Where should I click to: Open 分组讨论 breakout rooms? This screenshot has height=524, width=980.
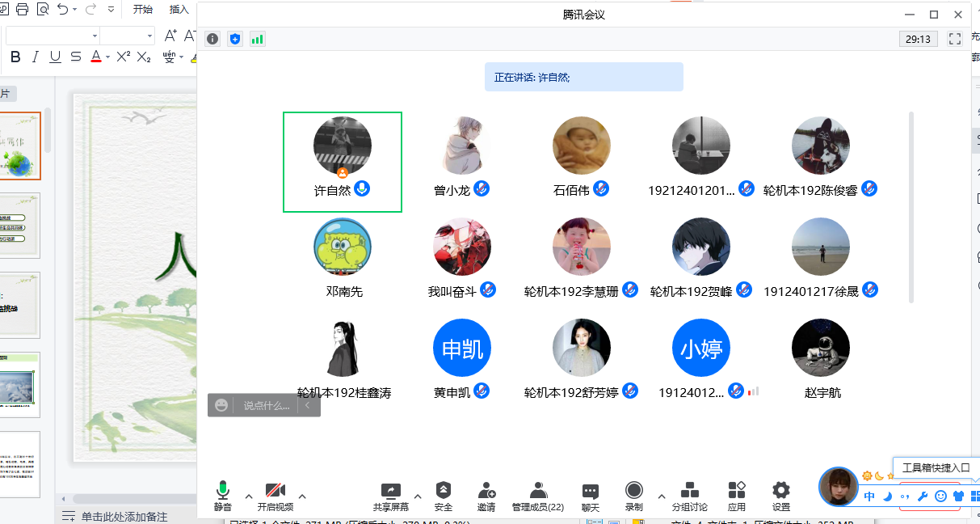pos(690,495)
